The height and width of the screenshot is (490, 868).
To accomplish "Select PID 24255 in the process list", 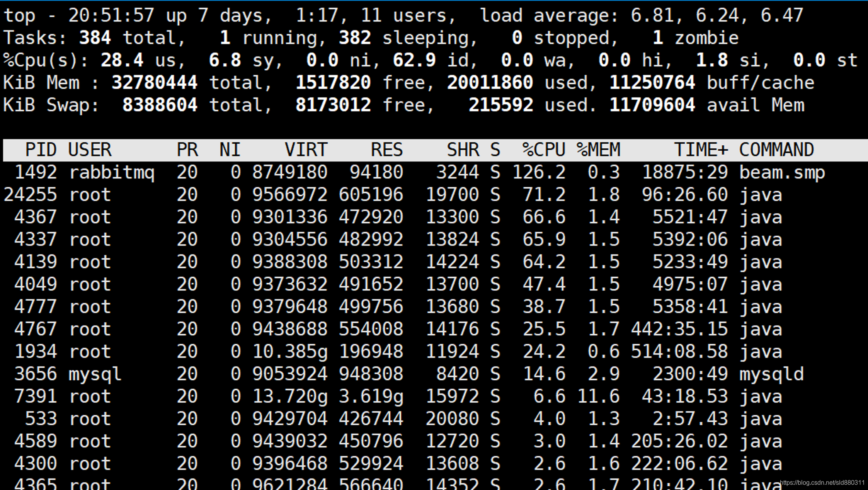I will click(x=30, y=195).
